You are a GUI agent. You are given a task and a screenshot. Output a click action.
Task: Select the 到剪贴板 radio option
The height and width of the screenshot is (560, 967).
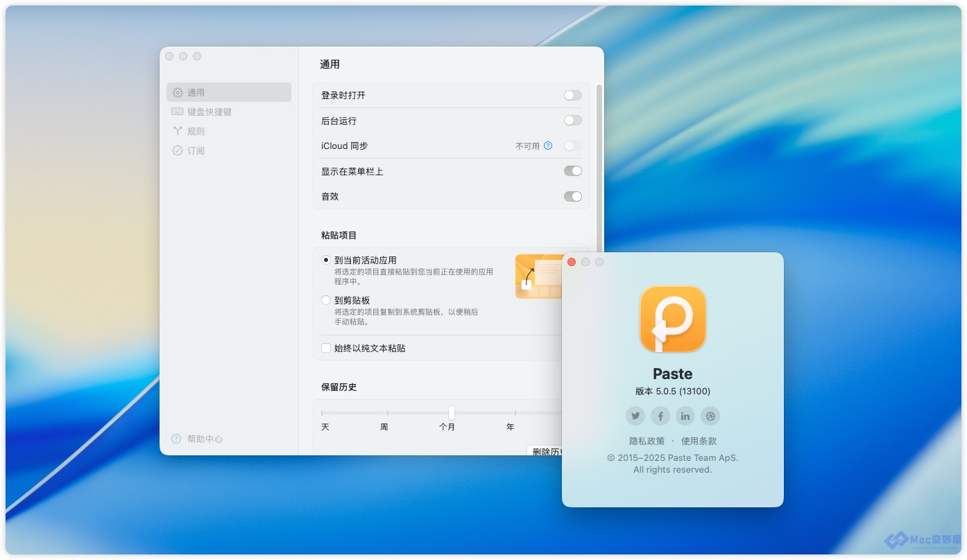326,300
